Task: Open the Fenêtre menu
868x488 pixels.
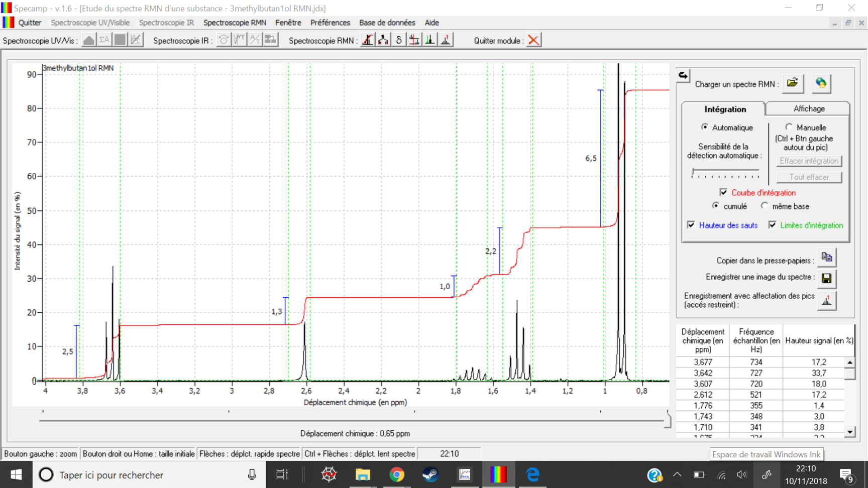Action: click(288, 23)
